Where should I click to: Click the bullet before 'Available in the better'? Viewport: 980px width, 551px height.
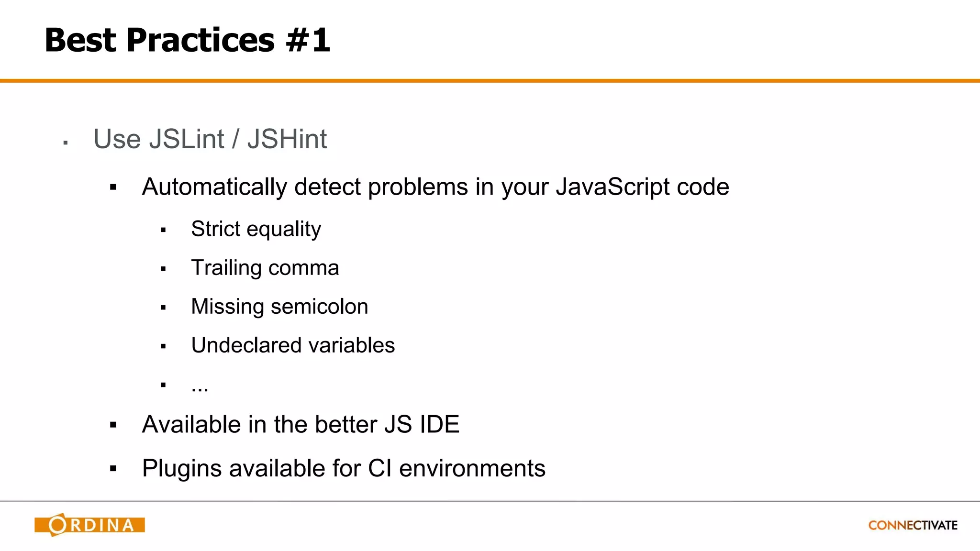113,425
